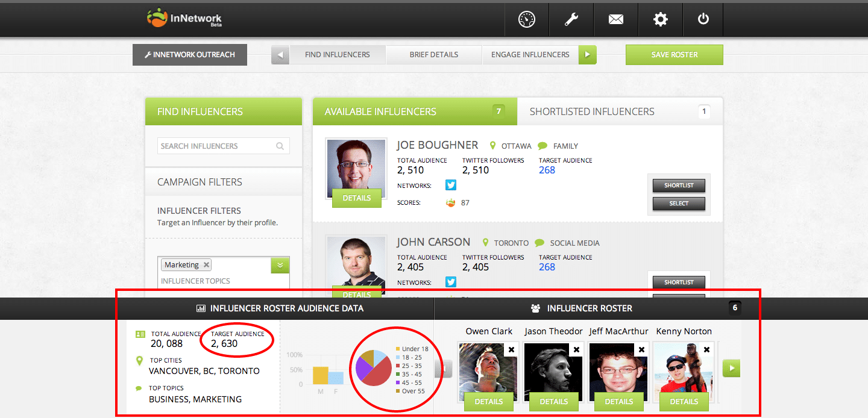The image size is (868, 418).
Task: Click John Carson's Twitter network icon
Action: (x=451, y=282)
